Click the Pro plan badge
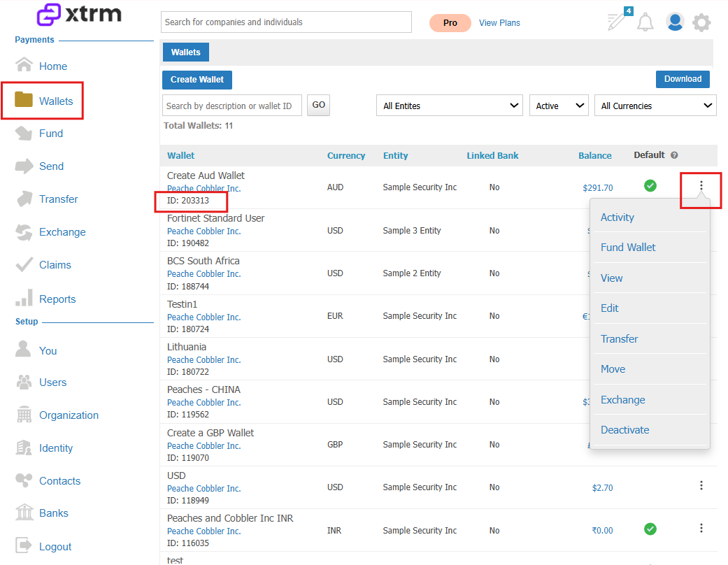Image resolution: width=728 pixels, height=565 pixels. [x=450, y=23]
